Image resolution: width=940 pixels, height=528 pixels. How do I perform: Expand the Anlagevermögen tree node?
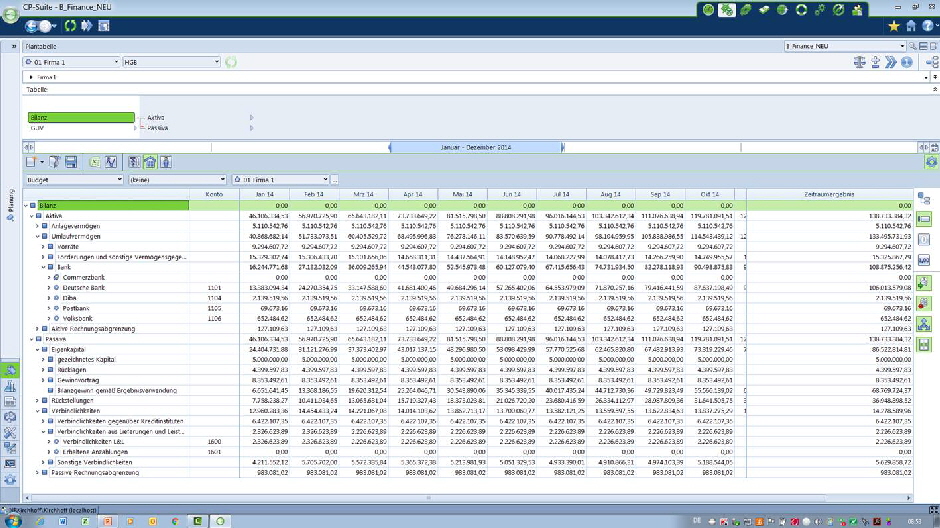pos(38,226)
